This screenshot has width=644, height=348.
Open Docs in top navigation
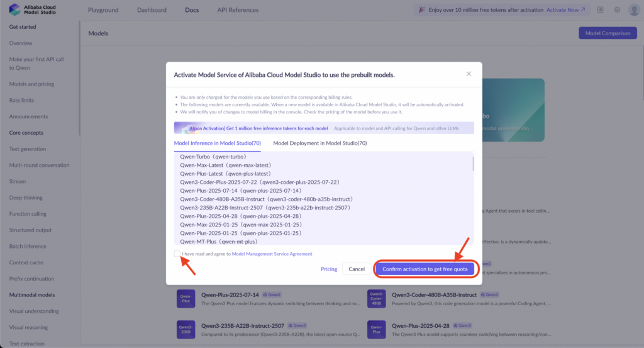(x=192, y=10)
